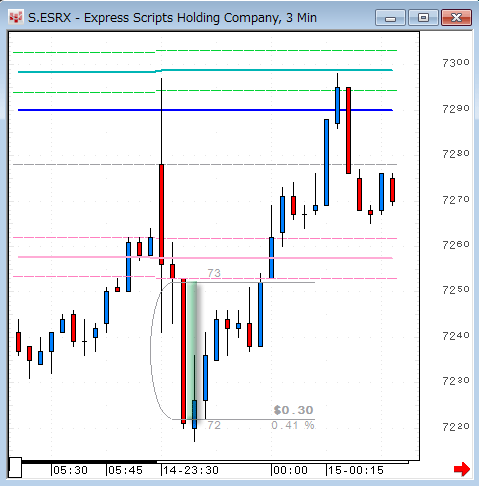Click the red arrow icon at bottom right
Viewport: 479px width, 486px height.
click(462, 469)
